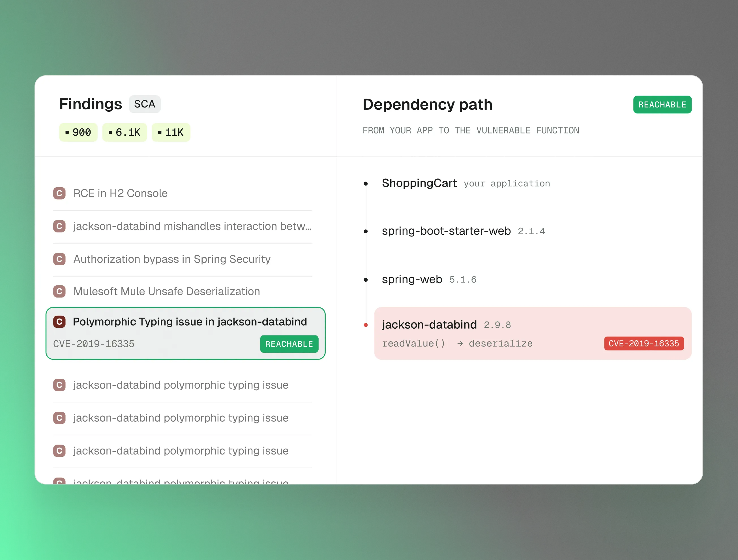Viewport: 738px width, 560px height.
Task: Click the 'your application' label
Action: [x=507, y=184]
